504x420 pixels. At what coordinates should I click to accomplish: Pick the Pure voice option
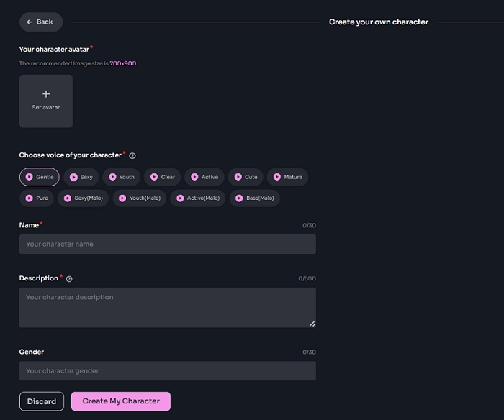tap(36, 198)
